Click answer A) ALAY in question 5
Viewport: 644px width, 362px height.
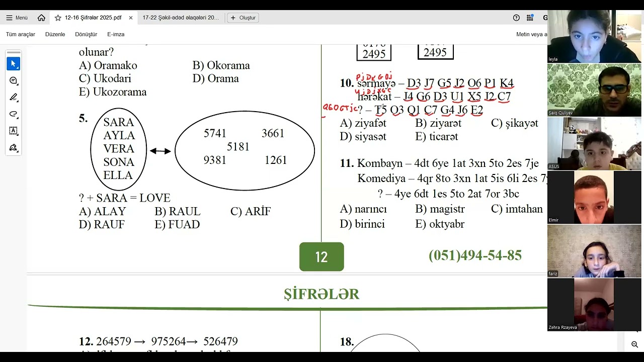pos(102,212)
